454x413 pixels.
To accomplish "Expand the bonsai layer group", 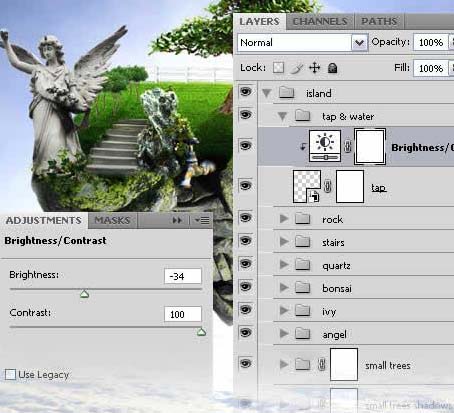I will [284, 287].
